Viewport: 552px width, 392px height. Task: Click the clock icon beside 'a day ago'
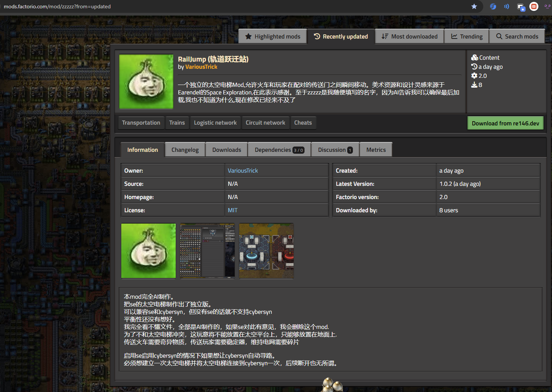tap(474, 67)
